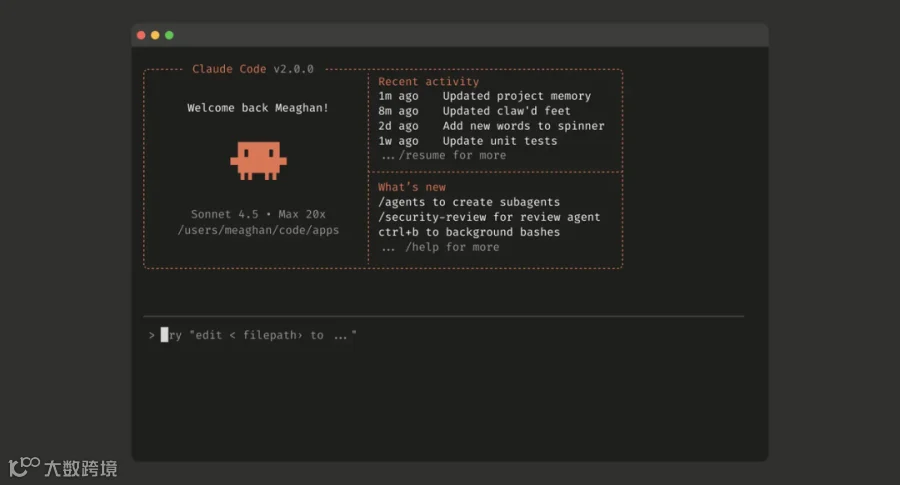Click the "2d ago" timestamp
The height and width of the screenshot is (485, 900).
click(398, 126)
